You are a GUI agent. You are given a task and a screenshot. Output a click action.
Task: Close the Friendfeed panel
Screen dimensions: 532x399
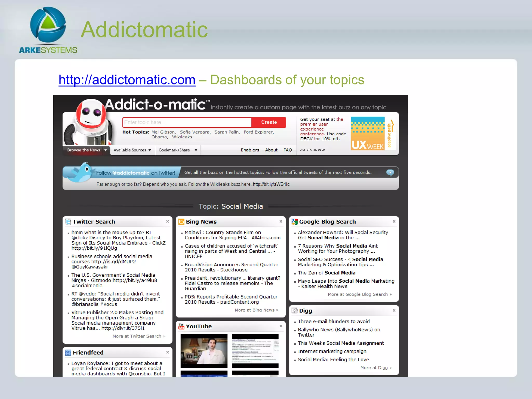(168, 352)
